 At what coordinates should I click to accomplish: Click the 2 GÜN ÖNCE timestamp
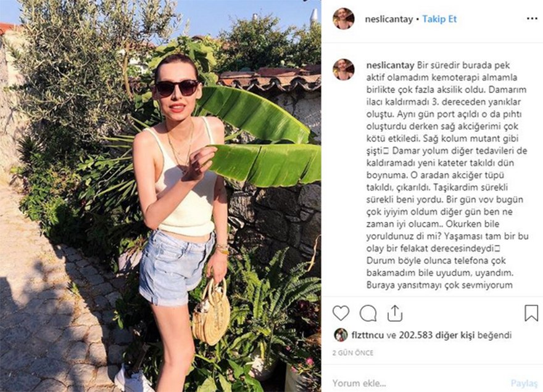tap(352, 353)
